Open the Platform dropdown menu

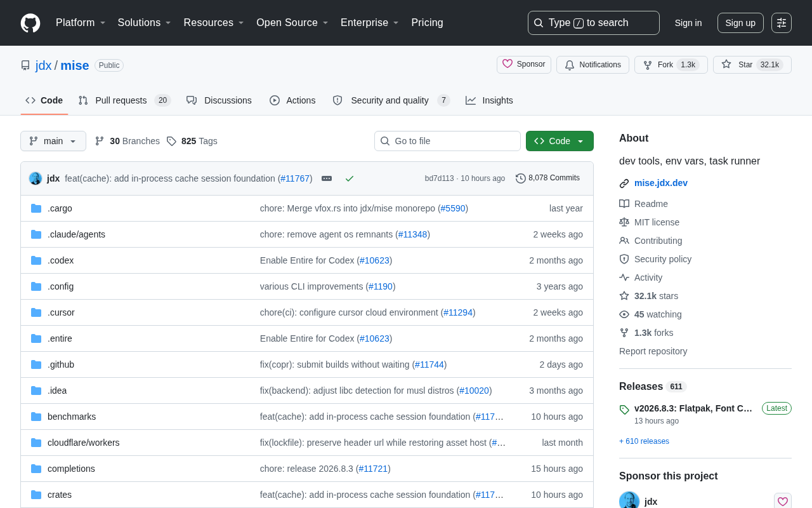point(81,23)
